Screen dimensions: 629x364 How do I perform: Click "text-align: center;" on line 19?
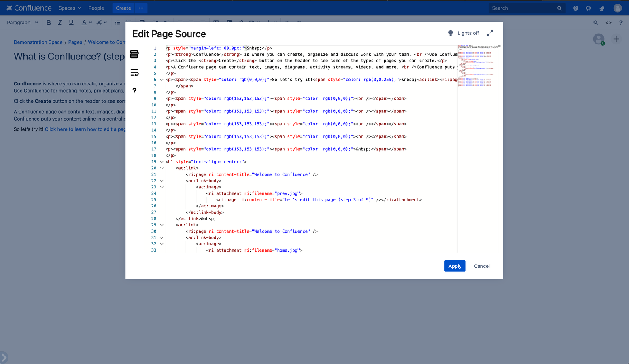point(218,162)
